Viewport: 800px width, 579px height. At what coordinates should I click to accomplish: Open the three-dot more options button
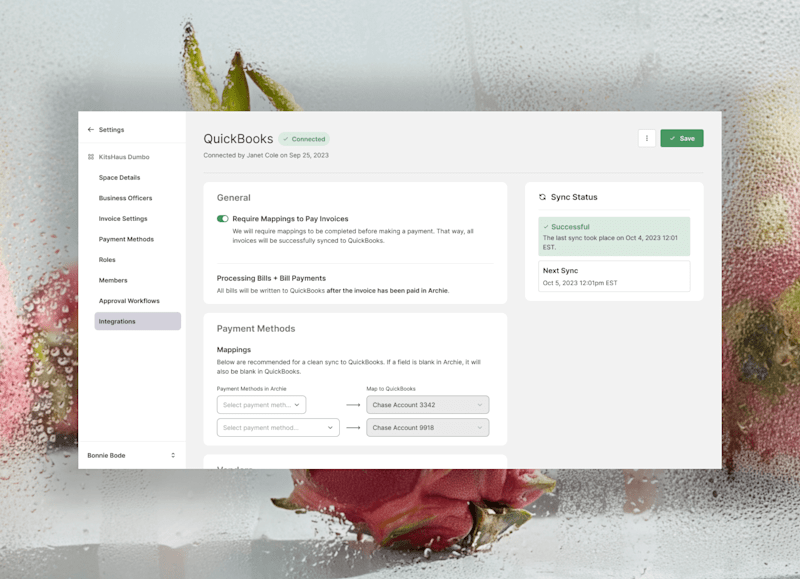pos(646,138)
